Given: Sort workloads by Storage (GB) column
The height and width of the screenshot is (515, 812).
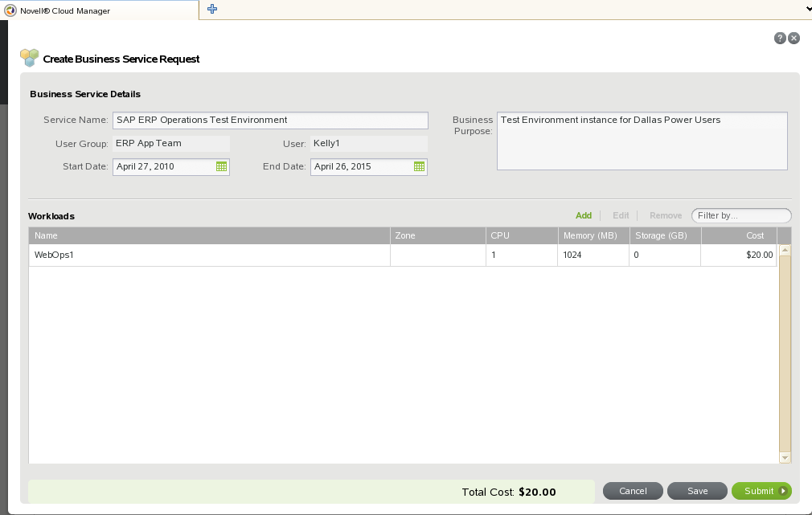Looking at the screenshot, I should [665, 235].
